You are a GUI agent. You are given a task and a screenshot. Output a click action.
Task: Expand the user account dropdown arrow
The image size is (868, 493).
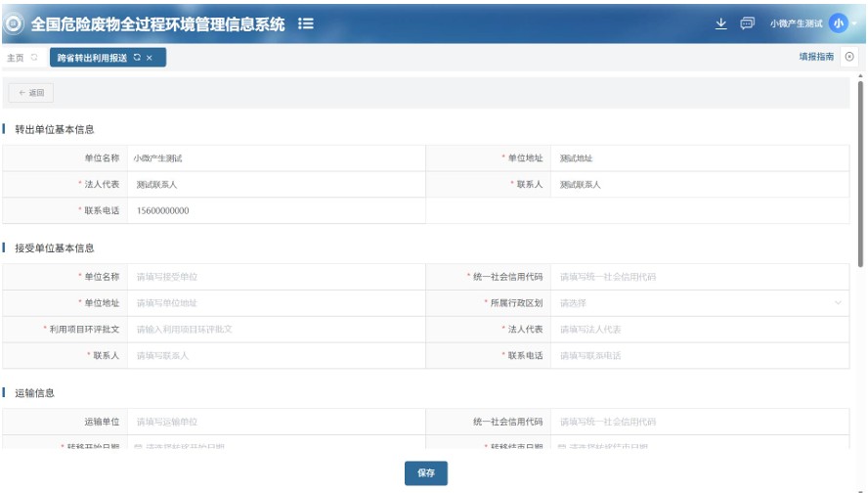coord(854,23)
